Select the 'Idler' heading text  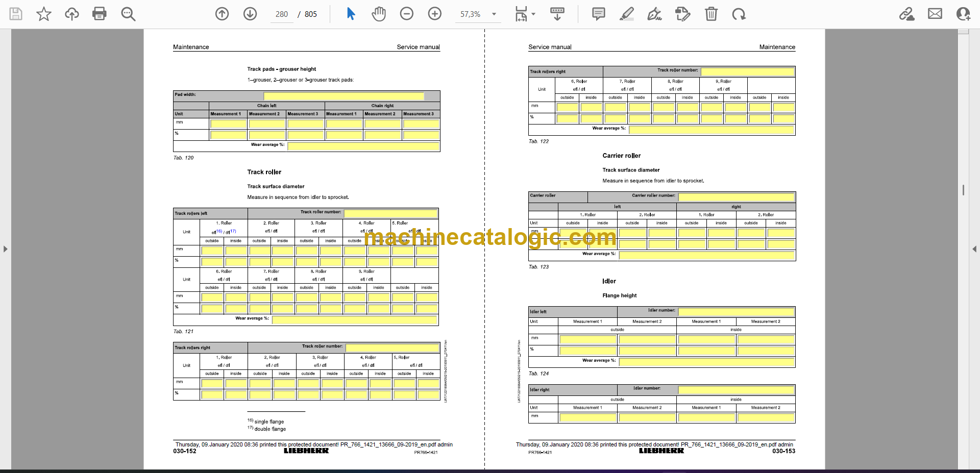click(609, 281)
